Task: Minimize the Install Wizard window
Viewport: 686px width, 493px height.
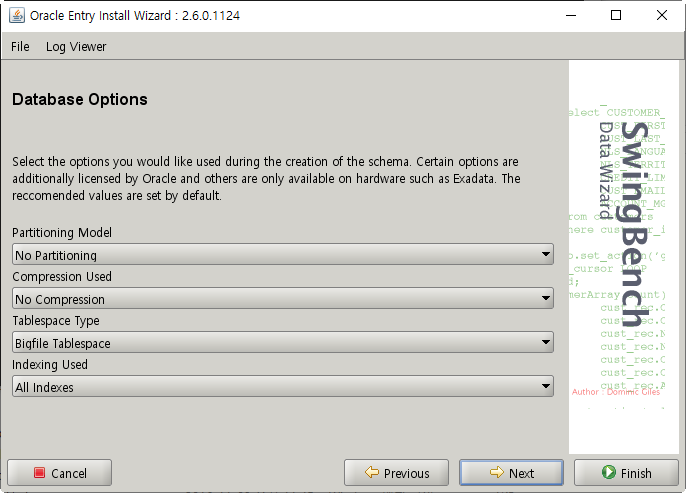Action: (570, 15)
